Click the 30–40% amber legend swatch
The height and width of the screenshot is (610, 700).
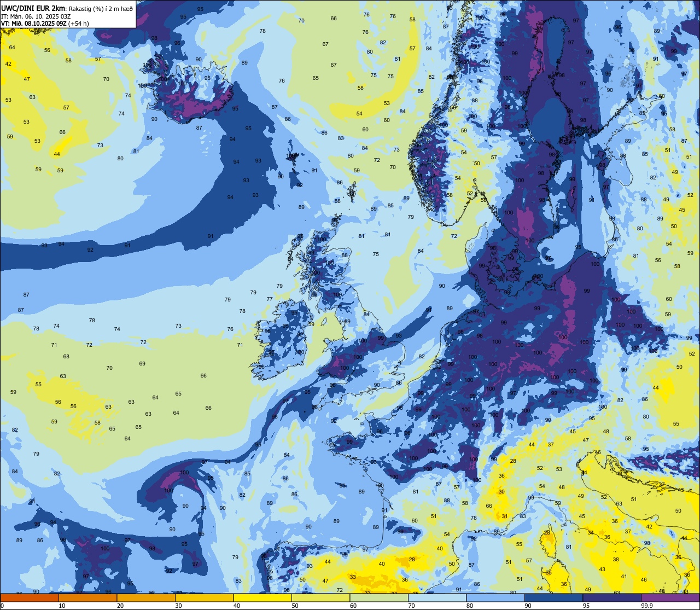[x=204, y=597]
